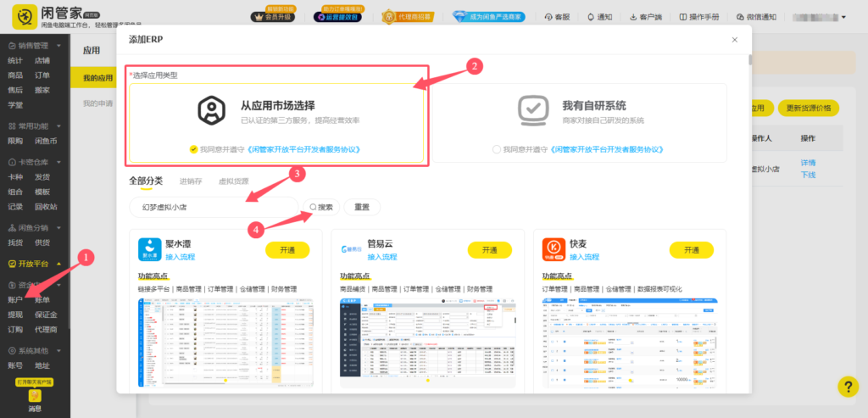868x418 pixels.
Task: Open 商品 in the sidebar
Action: click(x=15, y=75)
